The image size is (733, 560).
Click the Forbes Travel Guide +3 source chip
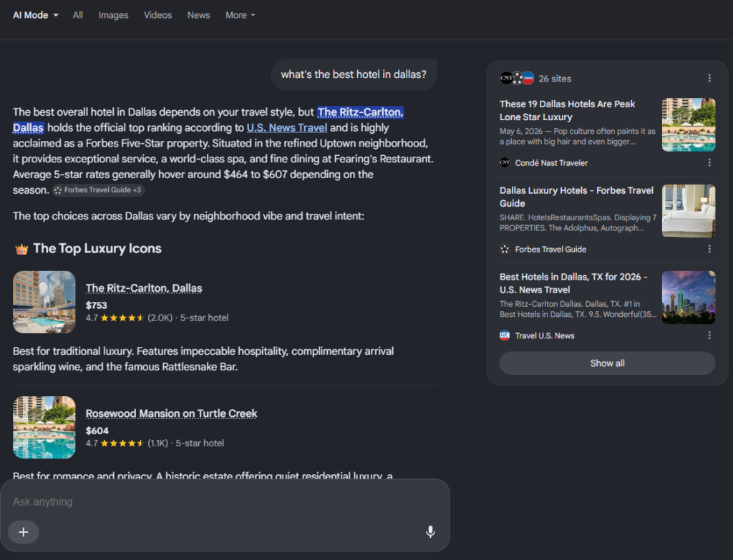98,190
